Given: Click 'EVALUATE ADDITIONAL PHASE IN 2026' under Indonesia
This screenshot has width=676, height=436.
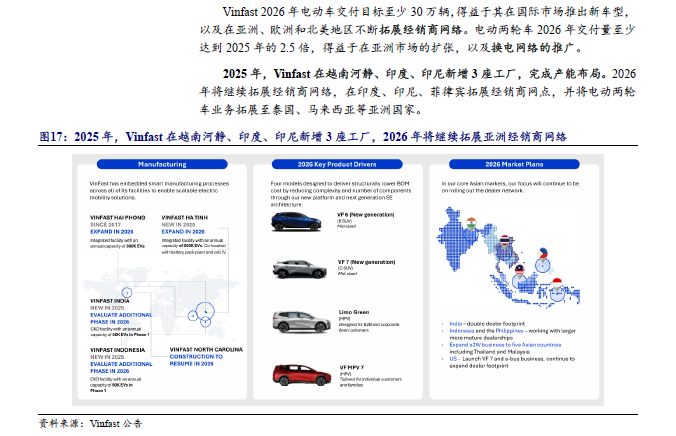Looking at the screenshot, I should (x=121, y=368).
